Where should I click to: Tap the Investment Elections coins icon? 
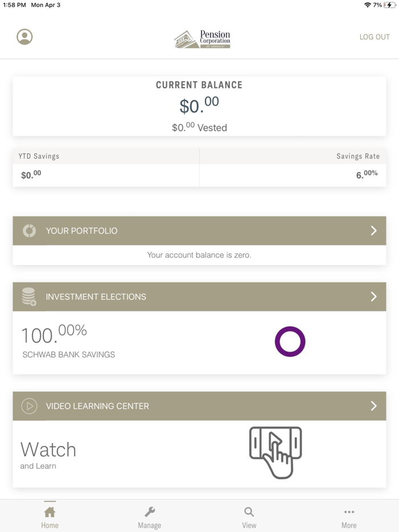pyautogui.click(x=28, y=296)
